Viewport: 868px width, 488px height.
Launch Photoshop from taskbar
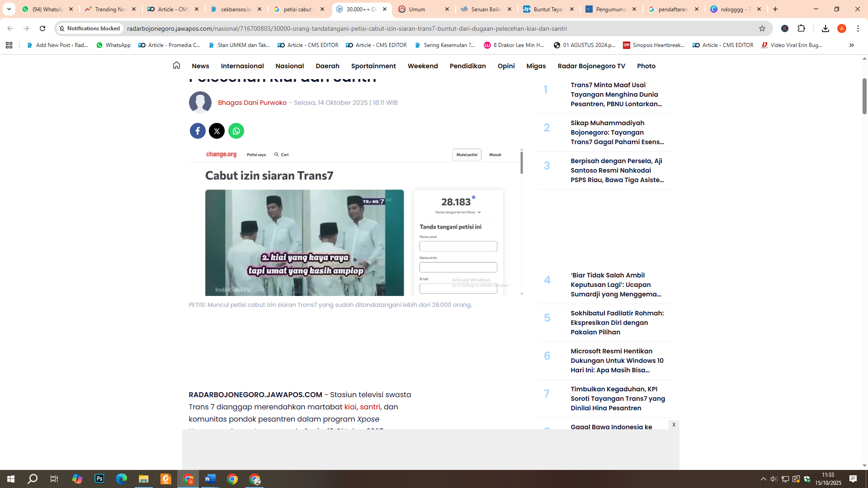coord(99,479)
